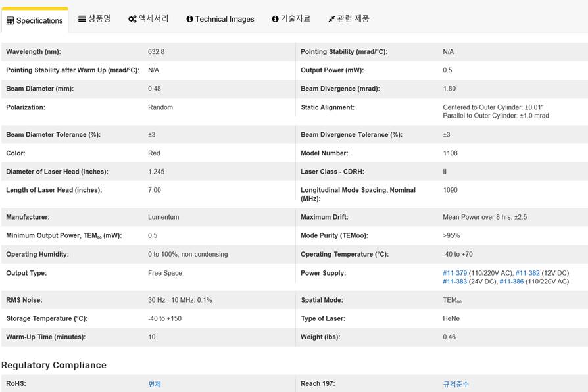Image resolution: width=588 pixels, height=392 pixels.
Task: Open the #11-386 power supply link
Action: [x=511, y=282]
